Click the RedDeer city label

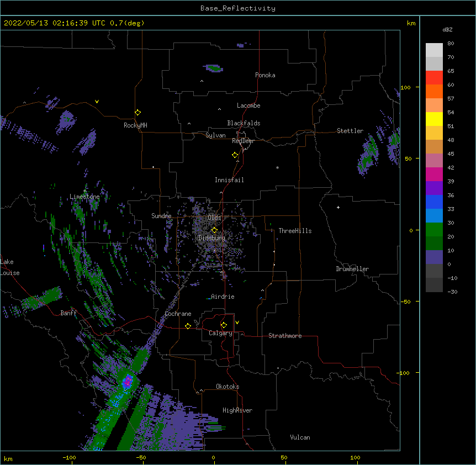coord(243,141)
